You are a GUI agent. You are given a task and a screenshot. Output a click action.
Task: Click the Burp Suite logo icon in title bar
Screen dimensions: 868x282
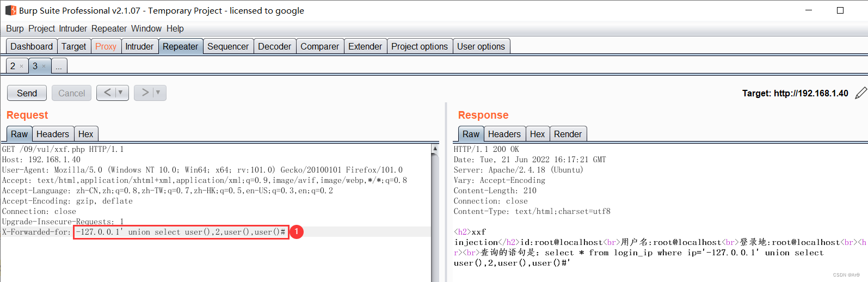(10, 10)
